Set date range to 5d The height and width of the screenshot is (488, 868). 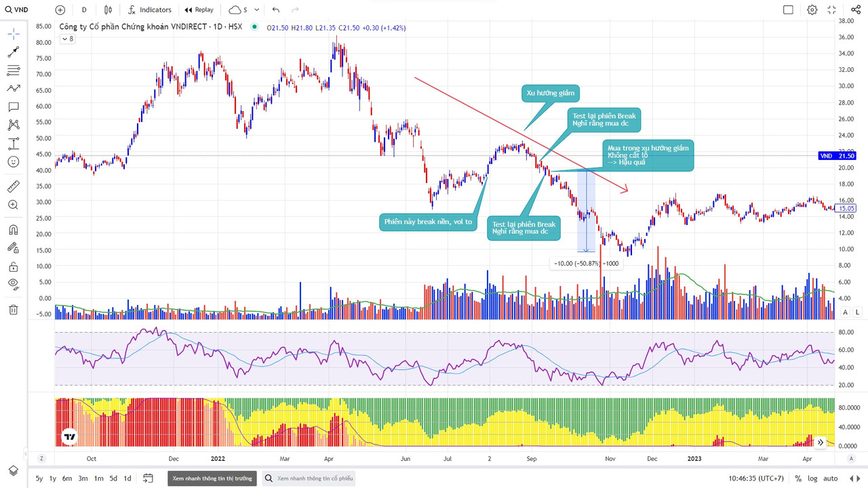(113, 479)
